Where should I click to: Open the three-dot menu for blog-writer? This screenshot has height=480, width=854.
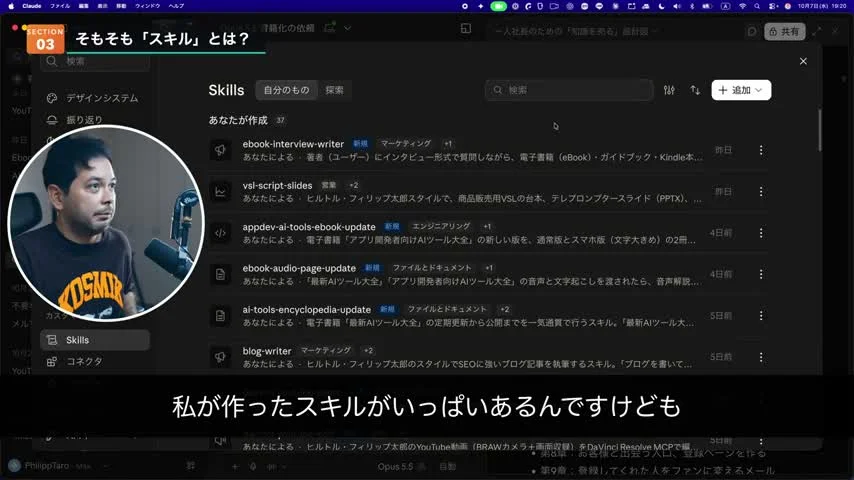click(x=761, y=357)
